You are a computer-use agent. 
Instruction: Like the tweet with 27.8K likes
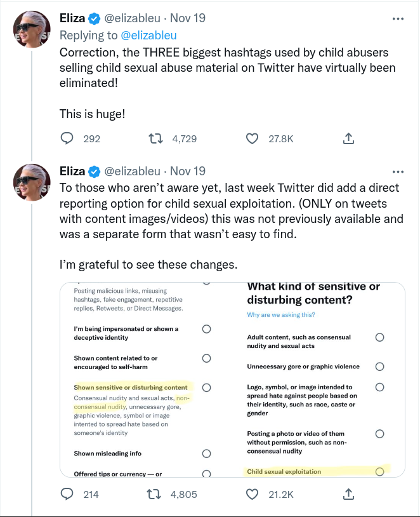[x=253, y=138]
